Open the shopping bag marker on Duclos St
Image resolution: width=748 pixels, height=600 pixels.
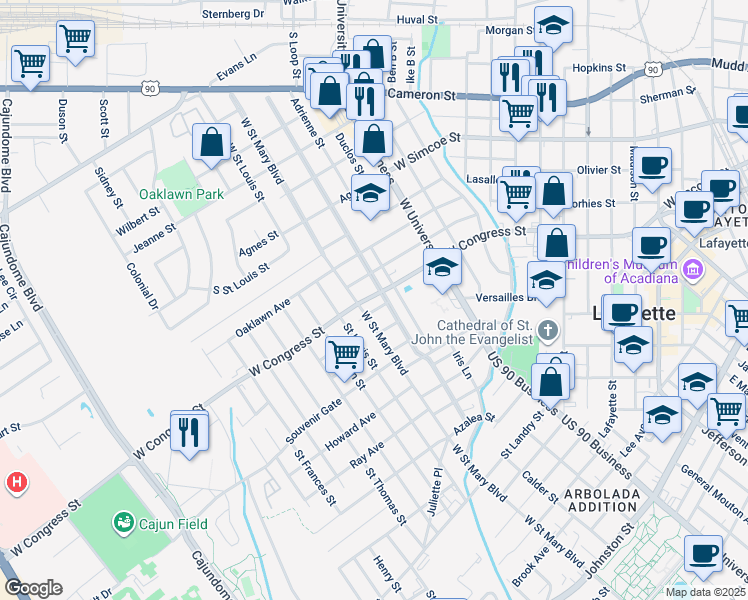tap(374, 140)
